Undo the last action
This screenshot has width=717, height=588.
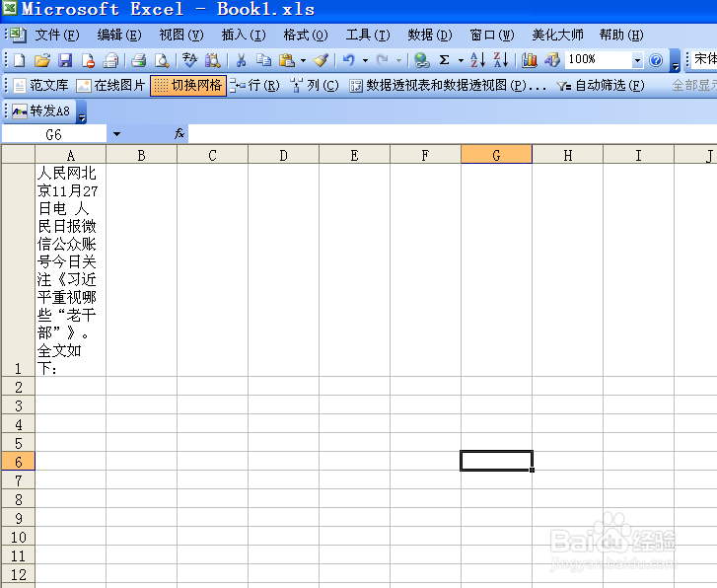click(x=349, y=60)
